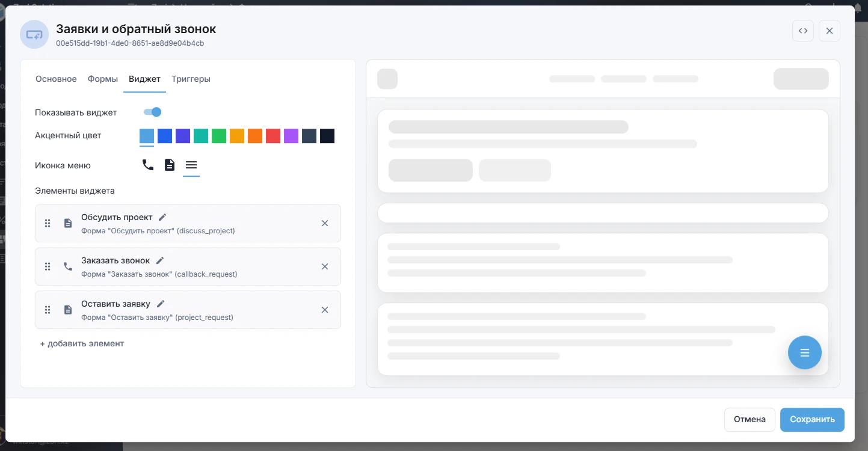Pick the red accent color swatch
Image resolution: width=868 pixels, height=451 pixels.
coord(273,136)
